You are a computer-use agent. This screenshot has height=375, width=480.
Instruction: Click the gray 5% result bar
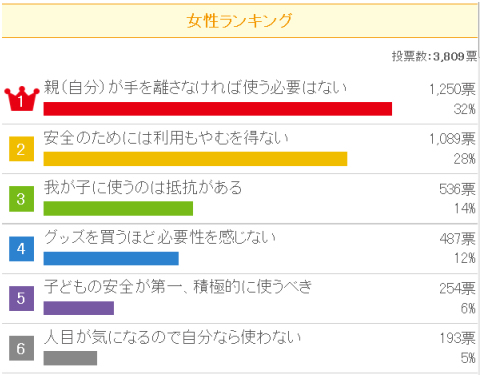[x=70, y=358]
